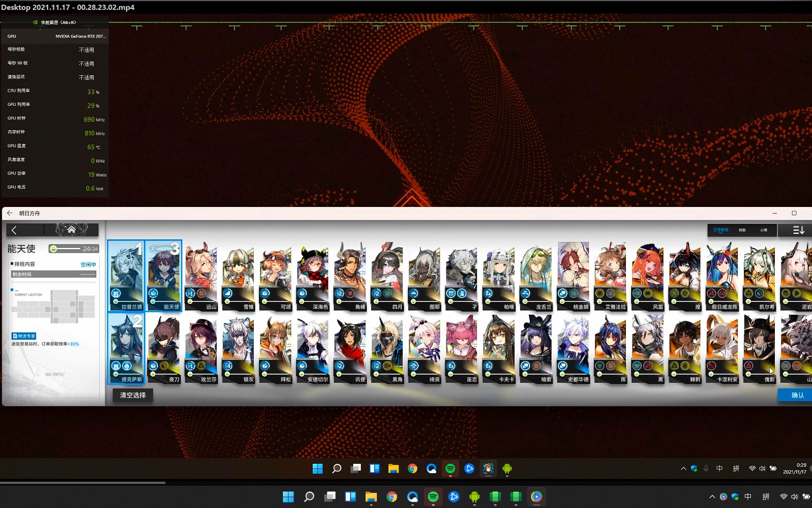Viewport: 812px width, 508px height.
Task: Click the game's back arrow button
Action: [x=15, y=230]
